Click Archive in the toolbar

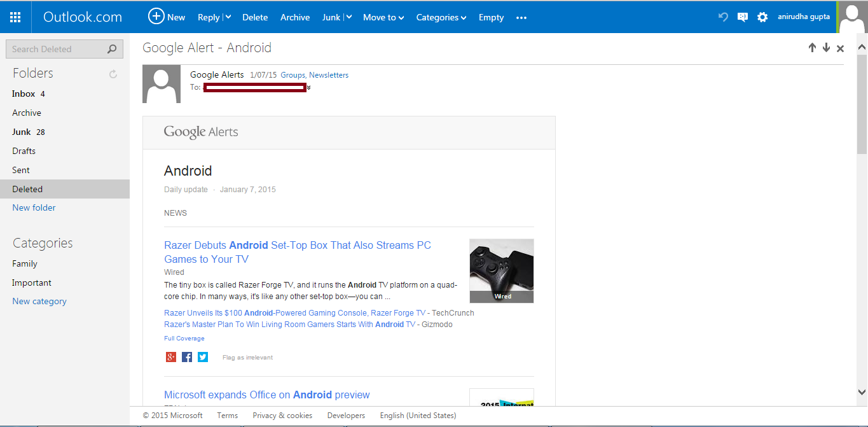295,17
